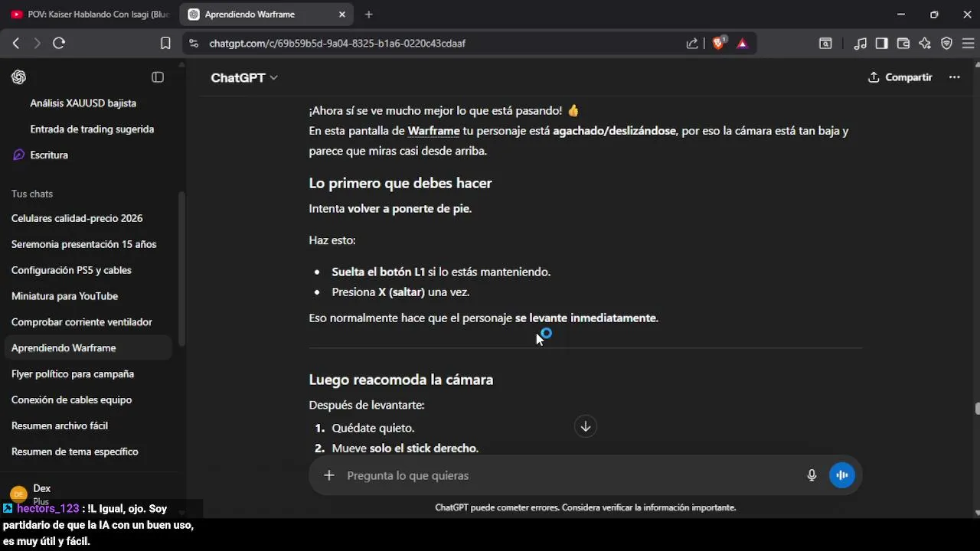The height and width of the screenshot is (551, 980).
Task: Click the YouTube tab favicon
Action: pos(17,15)
